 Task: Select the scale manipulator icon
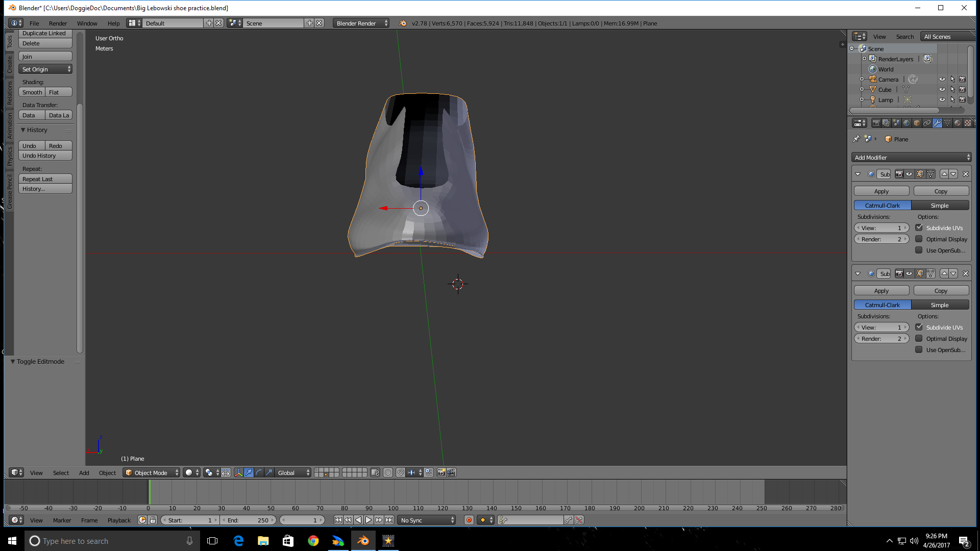click(x=269, y=473)
